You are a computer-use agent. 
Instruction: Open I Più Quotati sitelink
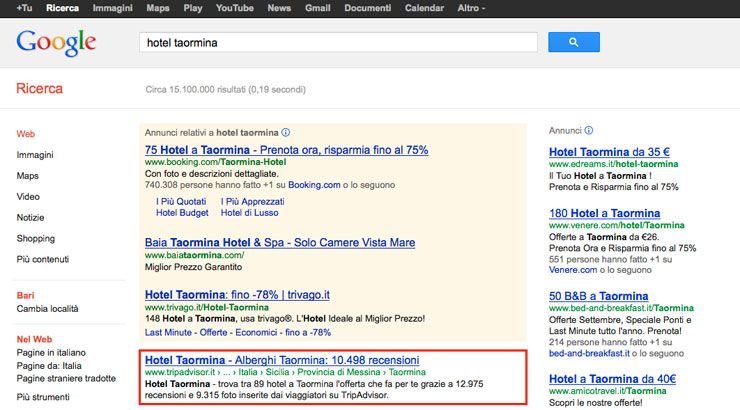point(181,201)
